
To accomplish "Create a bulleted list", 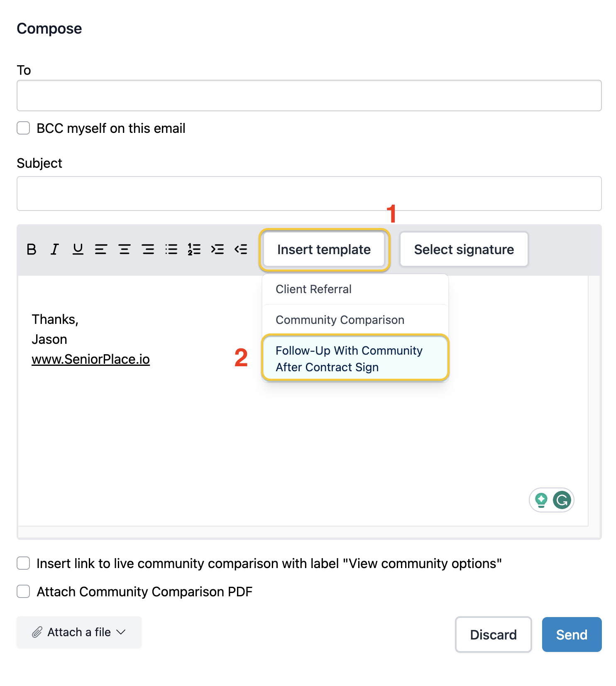I will tap(171, 249).
